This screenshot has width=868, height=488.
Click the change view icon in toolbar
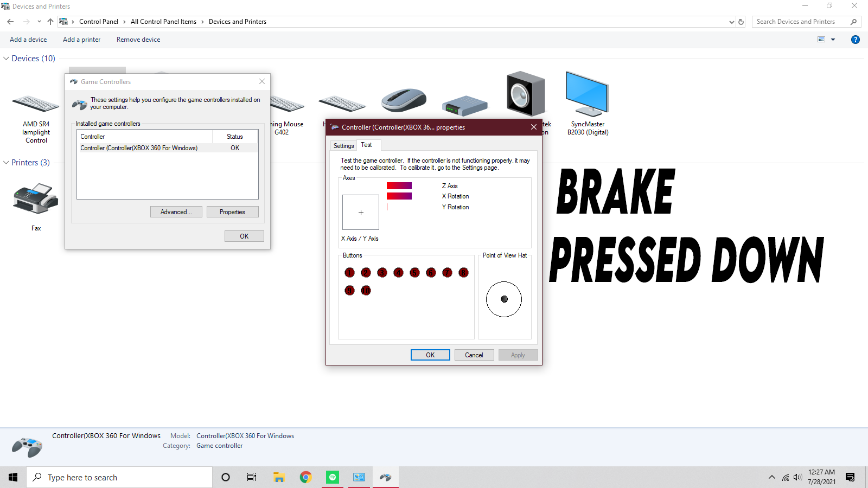point(821,40)
